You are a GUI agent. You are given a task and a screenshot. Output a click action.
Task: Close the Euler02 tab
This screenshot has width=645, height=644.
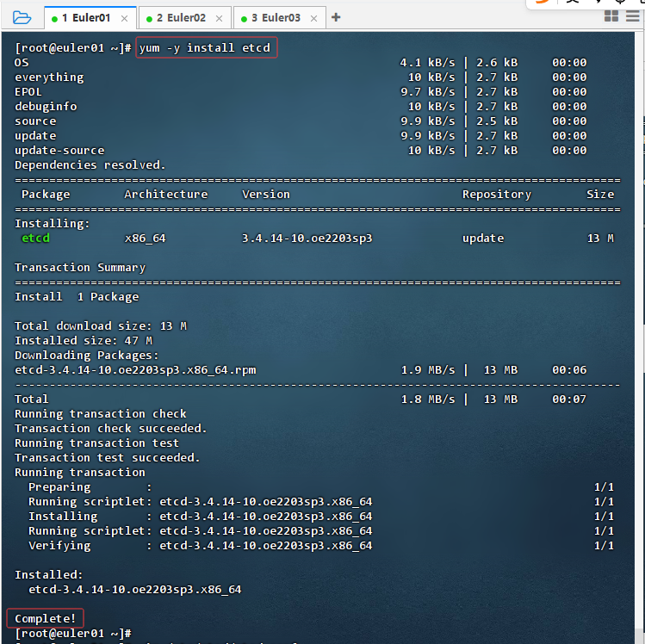[x=219, y=18]
